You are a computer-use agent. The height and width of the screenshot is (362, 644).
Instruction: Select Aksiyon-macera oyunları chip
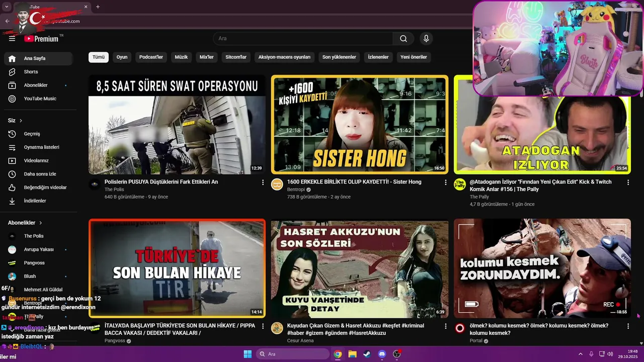click(284, 57)
